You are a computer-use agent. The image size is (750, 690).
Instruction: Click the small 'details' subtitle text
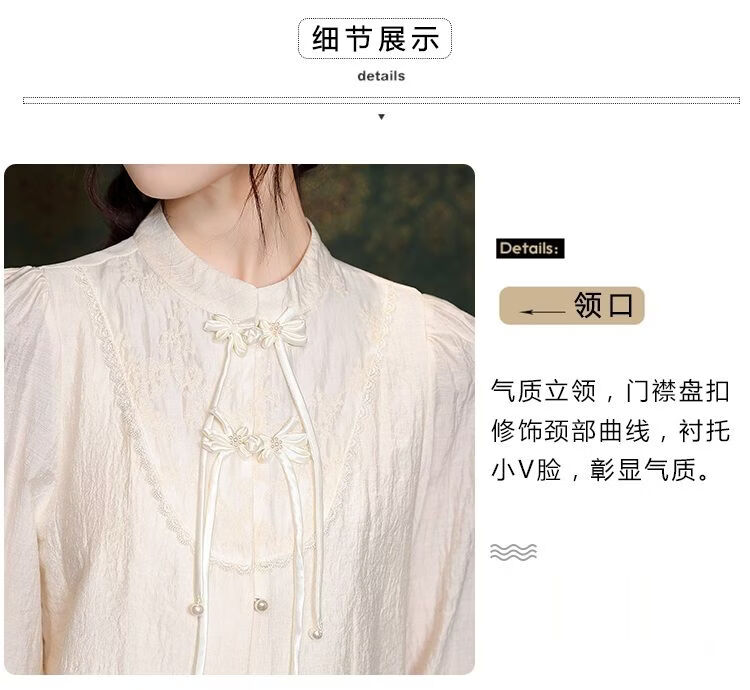(381, 76)
